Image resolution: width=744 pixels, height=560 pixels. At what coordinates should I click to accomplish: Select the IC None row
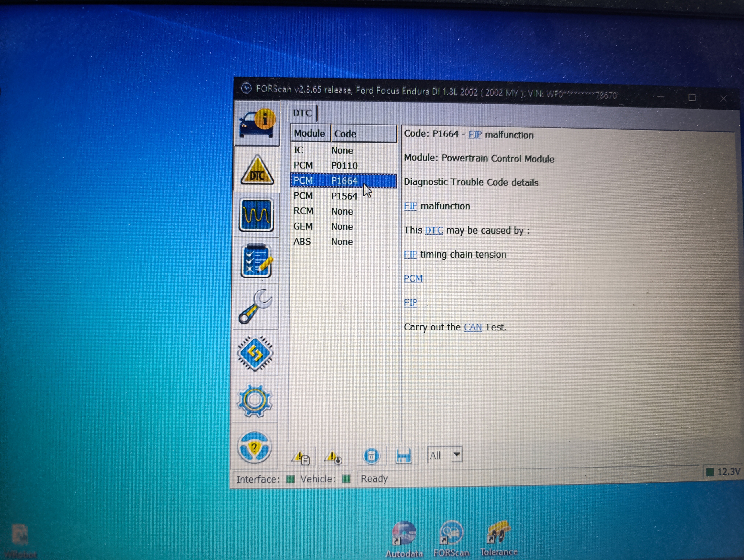pos(343,150)
